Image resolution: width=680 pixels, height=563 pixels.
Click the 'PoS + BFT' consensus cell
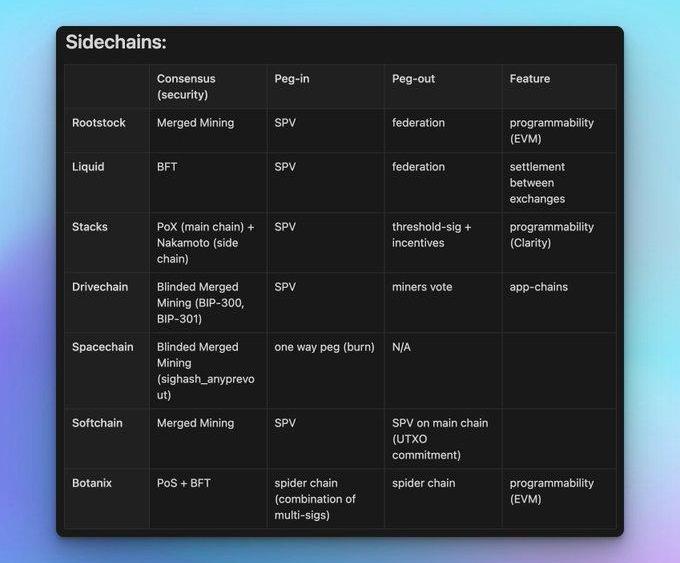(x=183, y=483)
